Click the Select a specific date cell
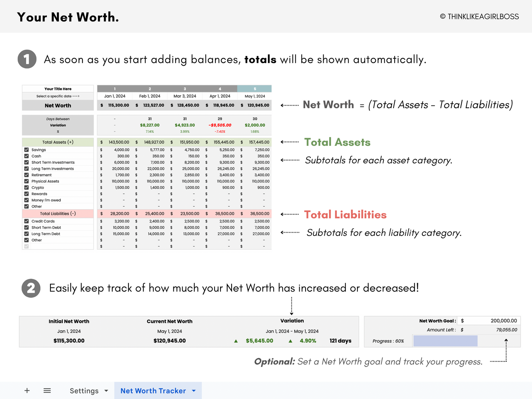The height and width of the screenshot is (399, 532). tap(57, 96)
